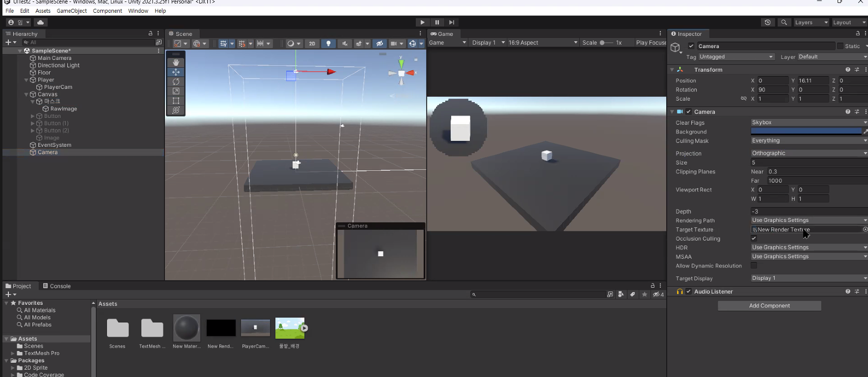Image resolution: width=868 pixels, height=377 pixels.
Task: Open the GameObject menu
Action: tap(72, 11)
